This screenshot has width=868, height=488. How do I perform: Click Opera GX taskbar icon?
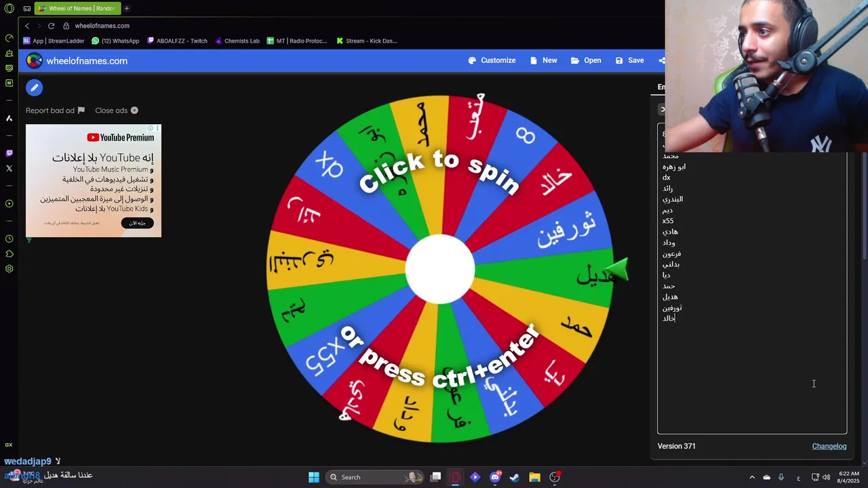coord(456,477)
